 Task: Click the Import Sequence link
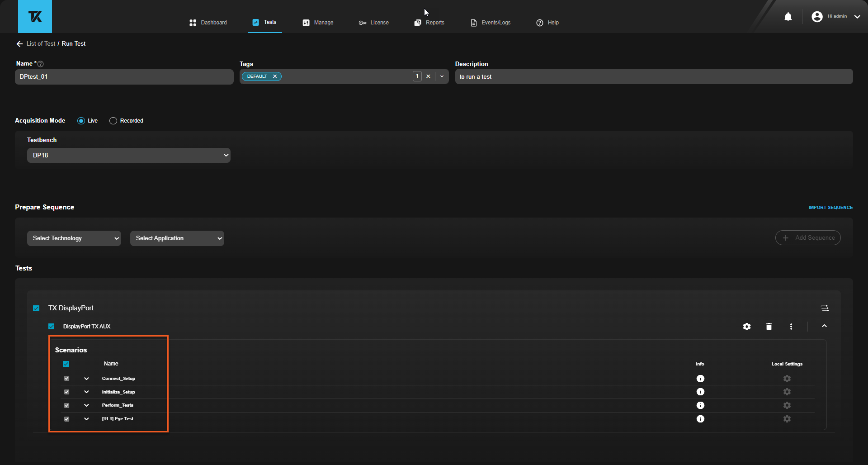click(x=830, y=207)
